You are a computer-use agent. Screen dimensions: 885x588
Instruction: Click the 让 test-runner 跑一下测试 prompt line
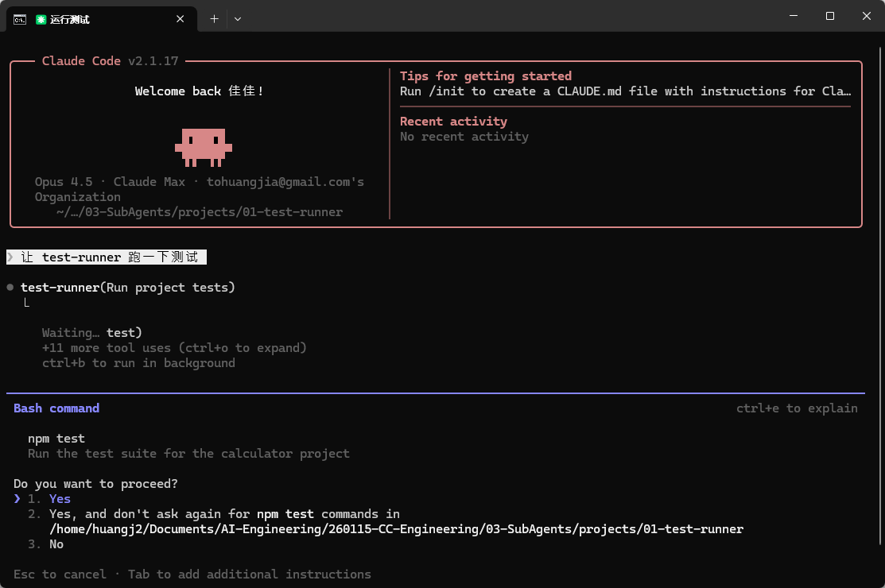109,257
